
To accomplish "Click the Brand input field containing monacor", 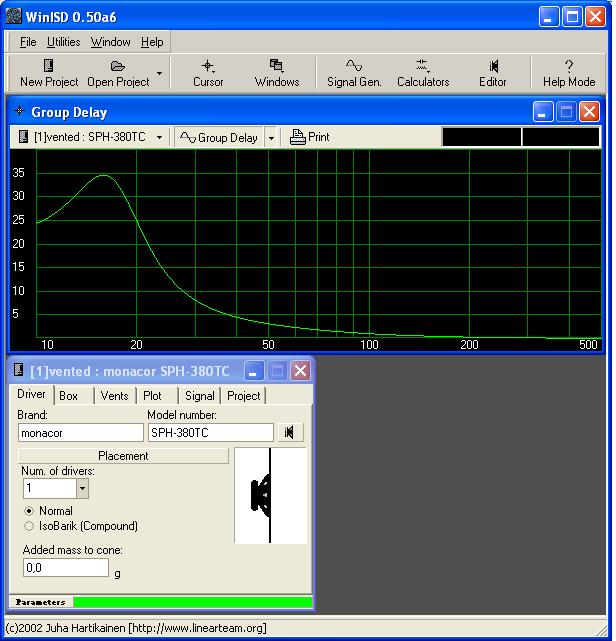I will click(x=81, y=433).
